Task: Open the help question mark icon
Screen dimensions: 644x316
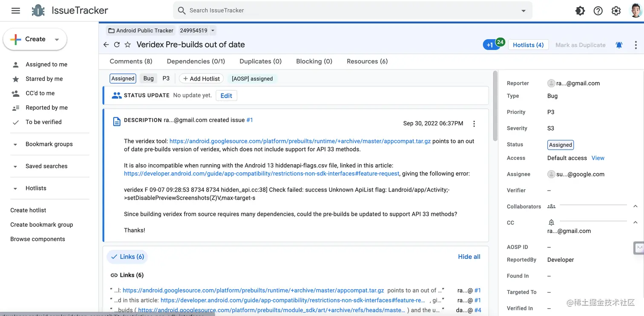Action: pos(598,11)
